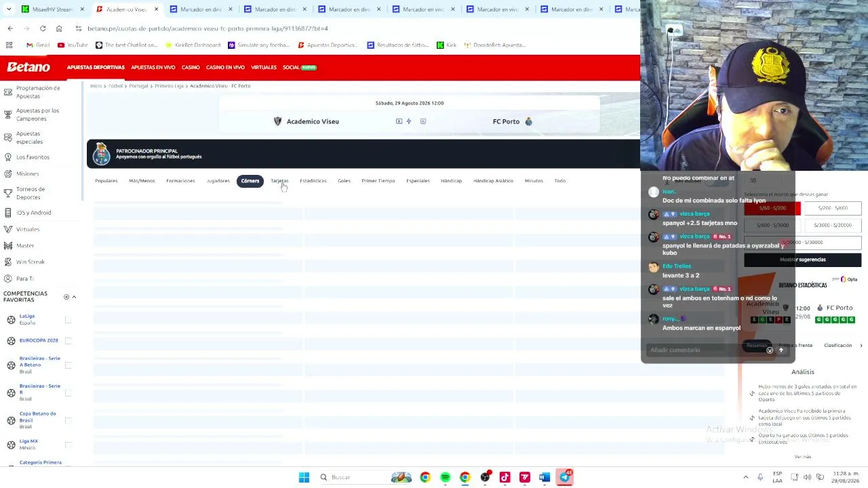Viewport: 868px width, 488px height.
Task: Close the Academico Viseu browser tab
Action: [x=155, y=9]
